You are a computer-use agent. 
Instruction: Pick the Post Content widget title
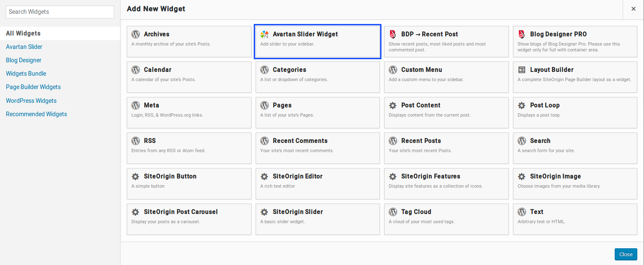pyautogui.click(x=421, y=105)
